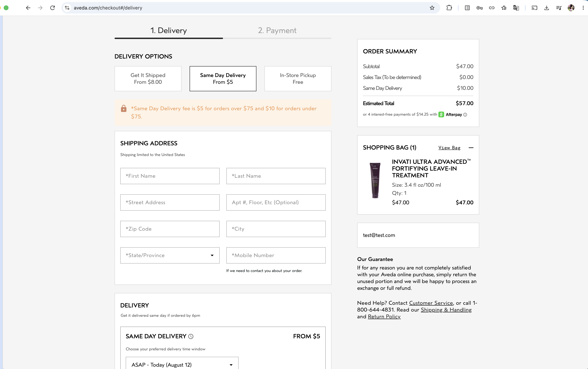This screenshot has height=369, width=588.
Task: Open Chrome three-dot menu
Action: (583, 8)
